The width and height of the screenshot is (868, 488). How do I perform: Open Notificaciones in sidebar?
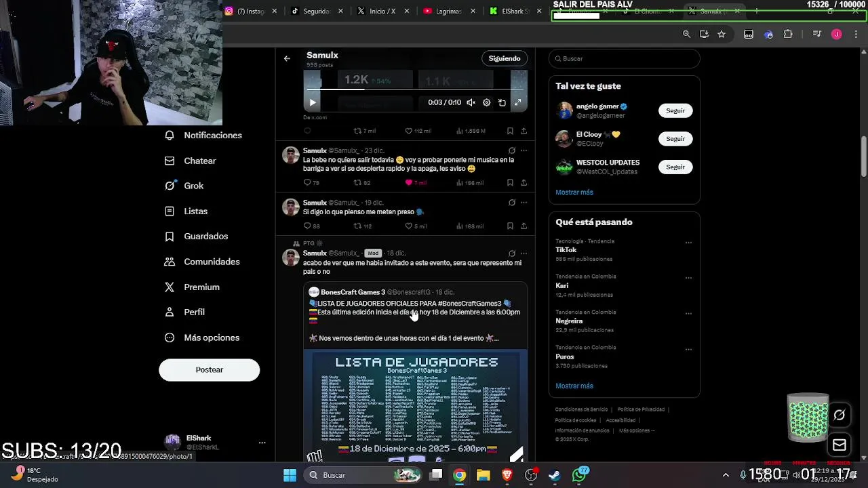pyautogui.click(x=203, y=136)
